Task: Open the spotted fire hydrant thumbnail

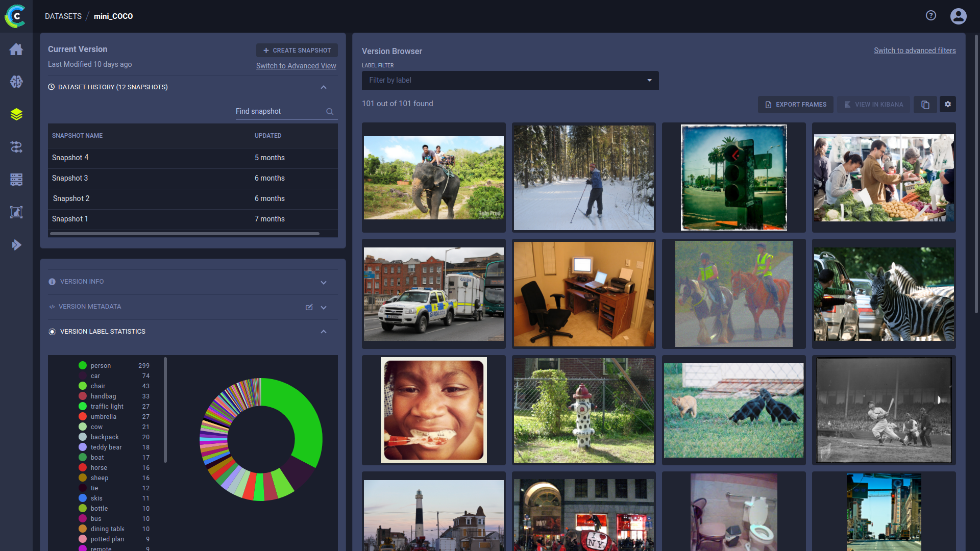Action: coord(583,410)
